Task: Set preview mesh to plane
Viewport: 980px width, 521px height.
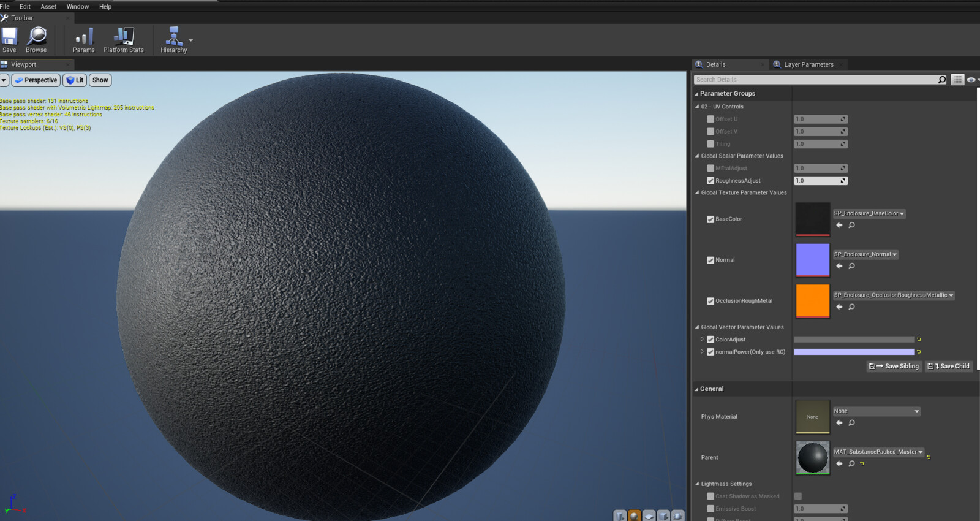Action: [649, 515]
